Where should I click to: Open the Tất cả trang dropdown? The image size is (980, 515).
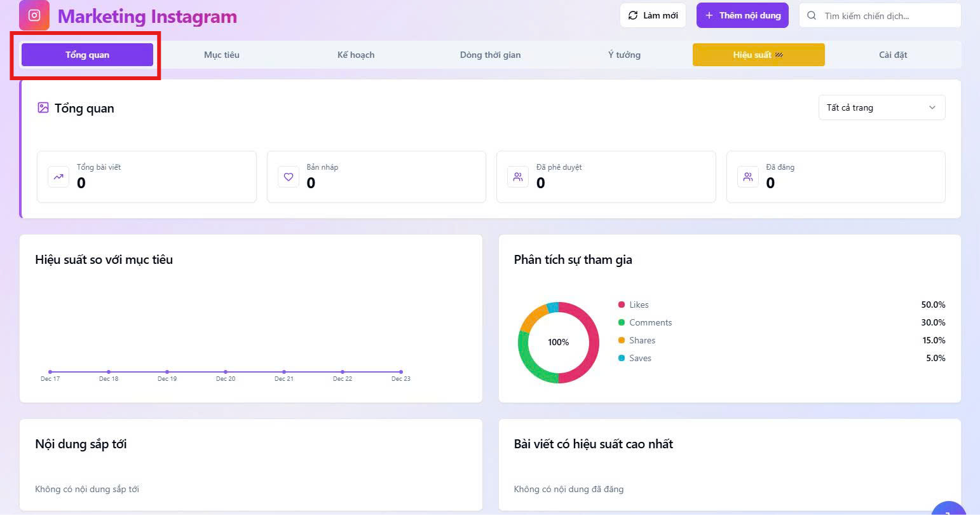pos(881,107)
